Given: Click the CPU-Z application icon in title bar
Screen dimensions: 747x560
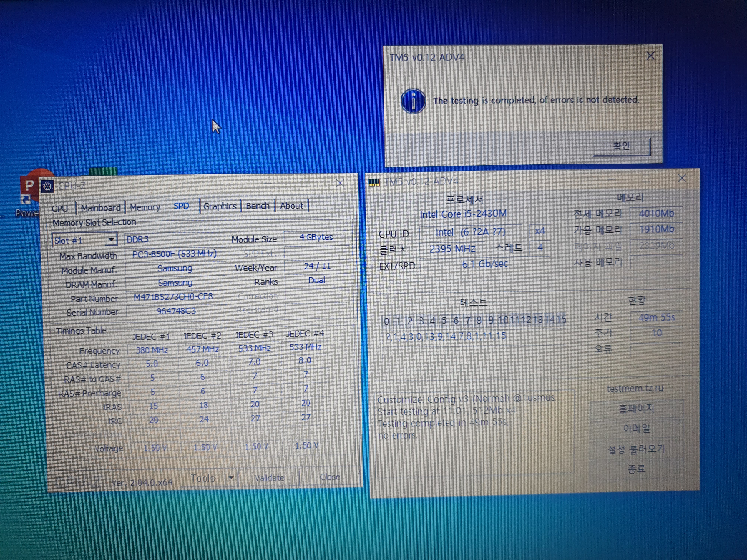Looking at the screenshot, I should (x=47, y=186).
